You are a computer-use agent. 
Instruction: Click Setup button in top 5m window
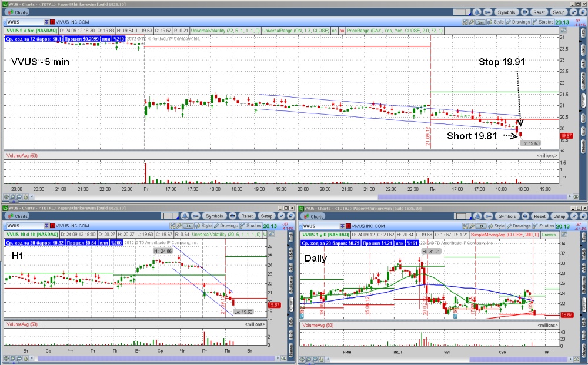pyautogui.click(x=559, y=12)
